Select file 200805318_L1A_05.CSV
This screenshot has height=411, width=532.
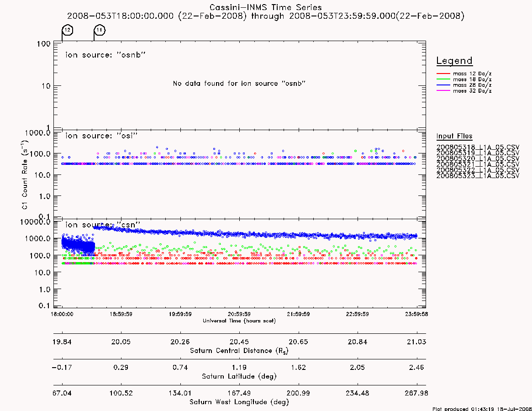(478, 148)
